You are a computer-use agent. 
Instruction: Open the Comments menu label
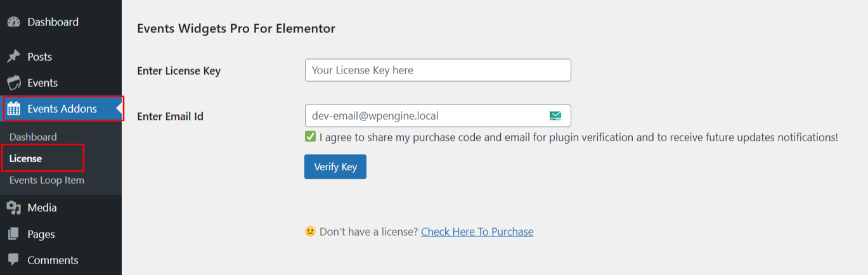tap(53, 260)
